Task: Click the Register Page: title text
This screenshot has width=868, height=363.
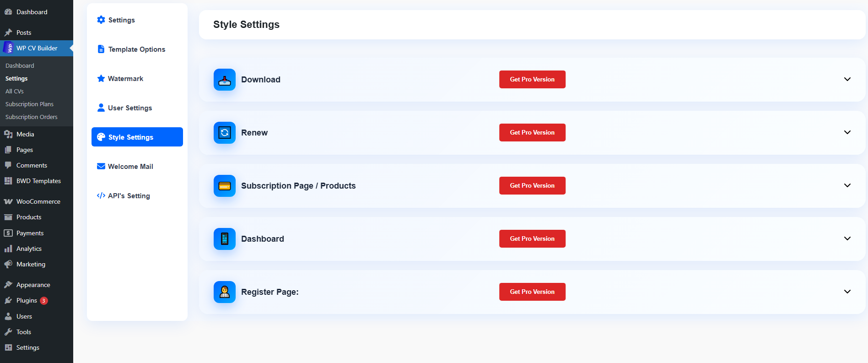Action: click(x=270, y=292)
